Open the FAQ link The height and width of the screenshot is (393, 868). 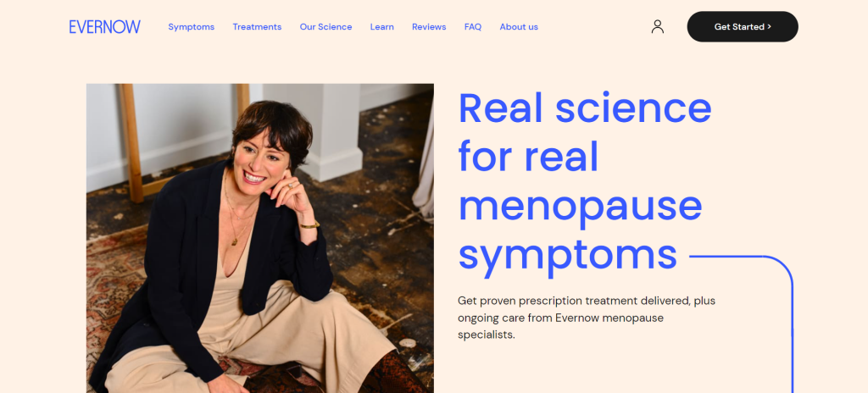473,26
